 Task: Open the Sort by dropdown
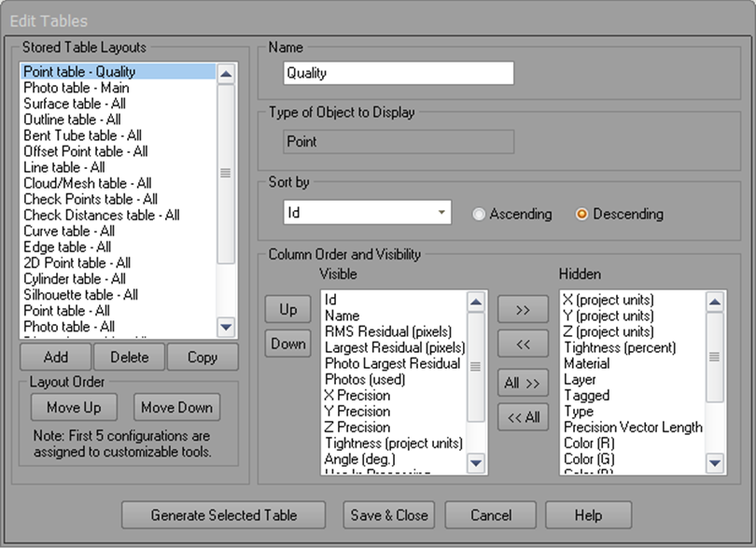441,213
